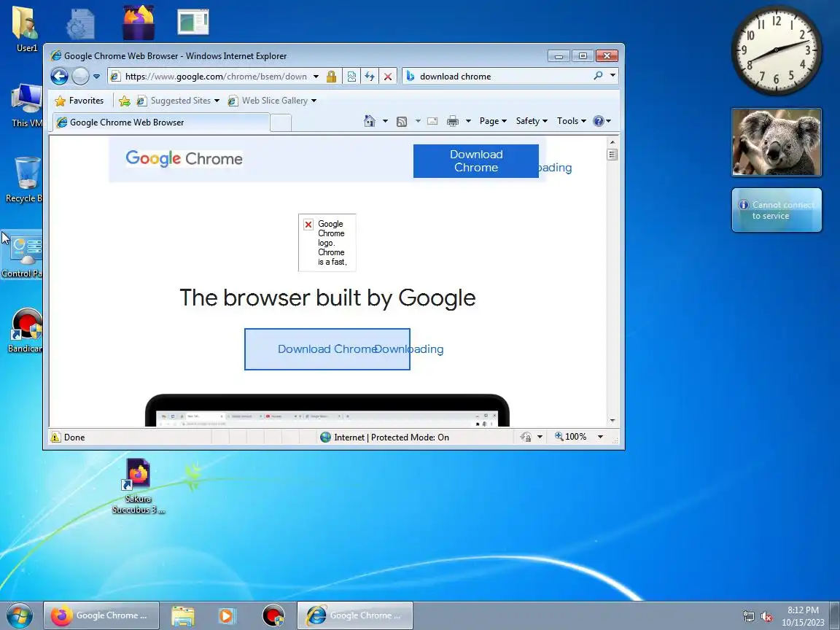This screenshot has height=630, width=840.
Task: Select the User1 desktop folder icon
Action: (x=26, y=29)
